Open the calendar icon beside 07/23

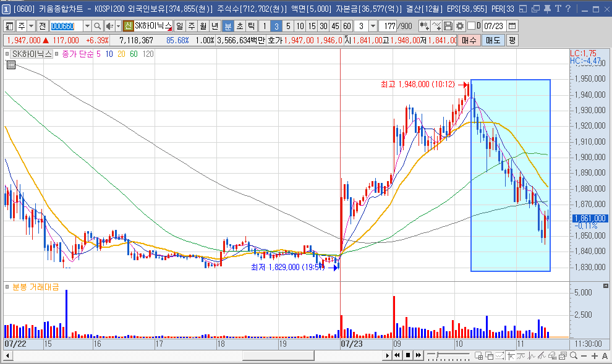[x=512, y=26]
